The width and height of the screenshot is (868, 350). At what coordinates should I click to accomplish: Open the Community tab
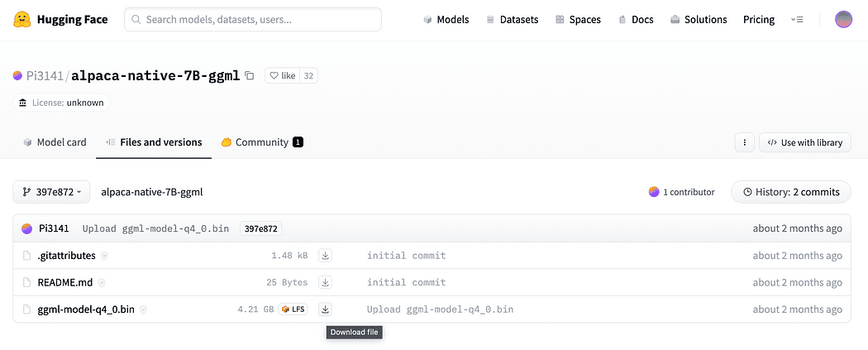(262, 142)
